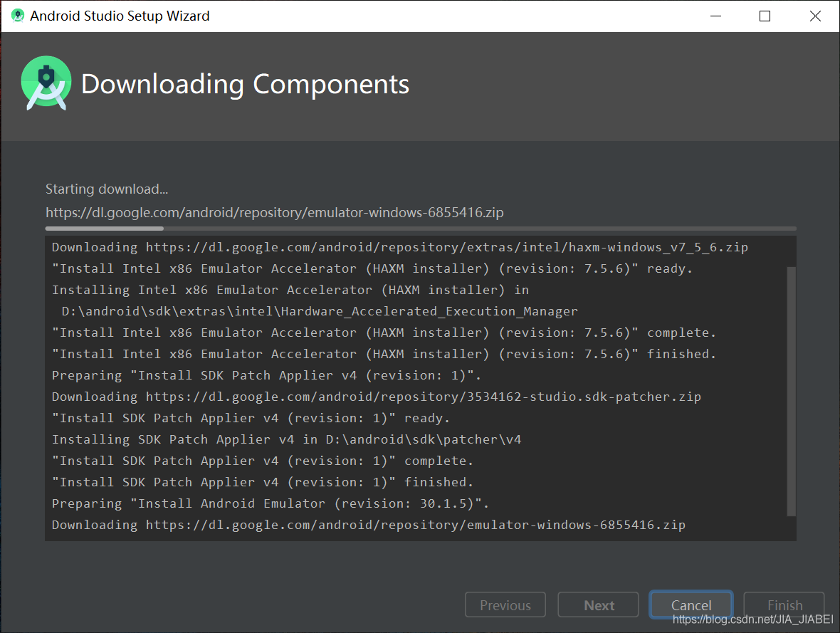Click the HAXM installer 'finished.' log line
The height and width of the screenshot is (633, 840).
(384, 355)
